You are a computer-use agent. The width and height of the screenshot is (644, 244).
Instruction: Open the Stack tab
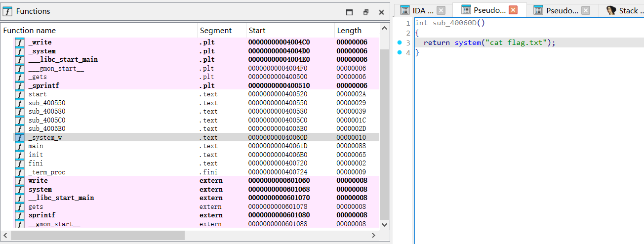coord(628,10)
